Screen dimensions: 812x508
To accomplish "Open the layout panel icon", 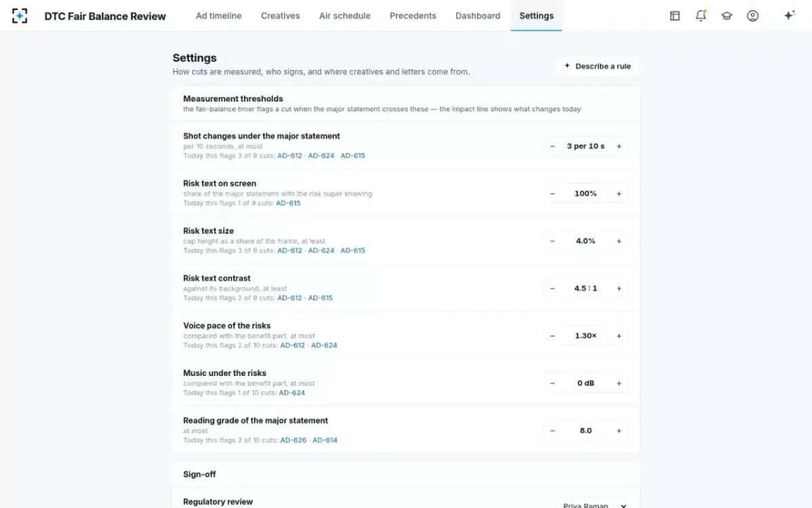I will tap(675, 16).
